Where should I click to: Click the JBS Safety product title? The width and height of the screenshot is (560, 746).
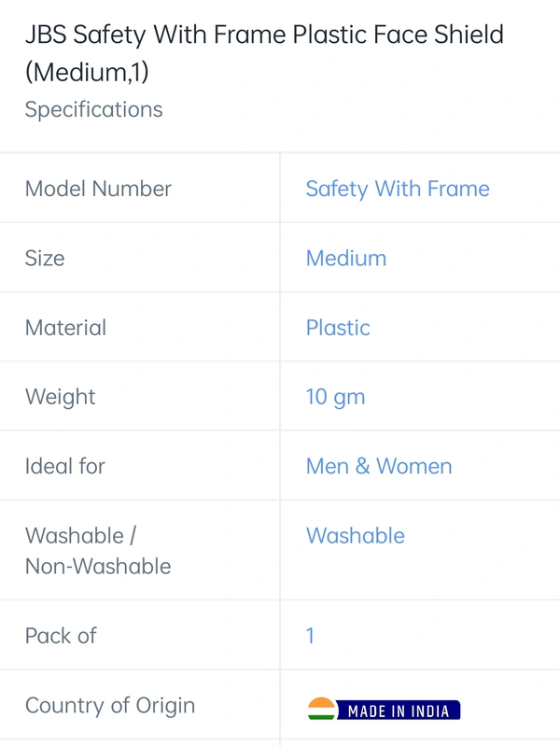[x=264, y=53]
